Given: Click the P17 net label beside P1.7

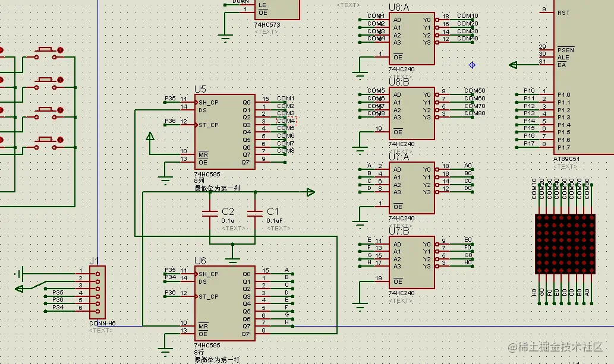Looking at the screenshot, I should point(529,143).
